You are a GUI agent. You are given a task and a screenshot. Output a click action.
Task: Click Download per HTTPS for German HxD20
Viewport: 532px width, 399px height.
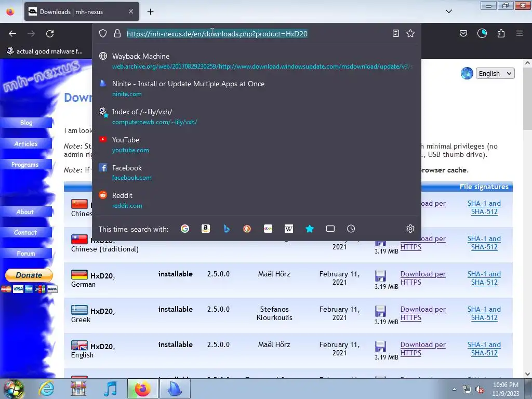point(423,278)
